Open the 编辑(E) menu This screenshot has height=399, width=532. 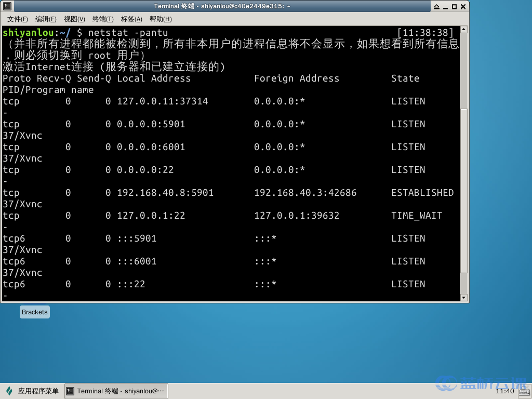(x=46, y=19)
